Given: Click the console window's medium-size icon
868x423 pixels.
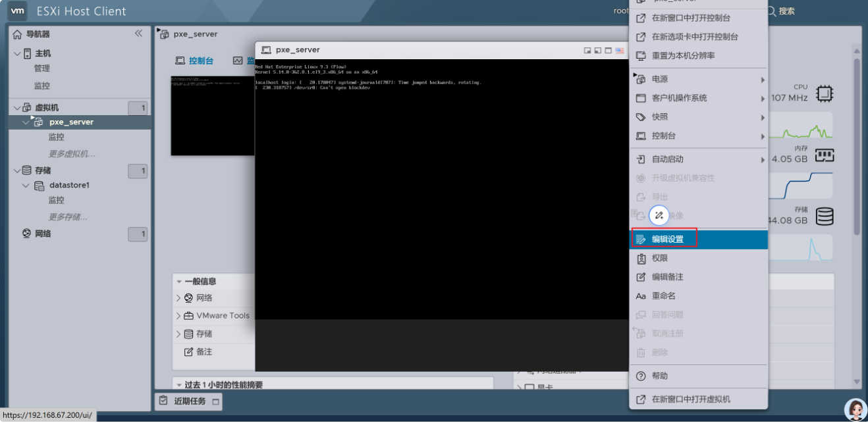Looking at the screenshot, I should [x=597, y=50].
